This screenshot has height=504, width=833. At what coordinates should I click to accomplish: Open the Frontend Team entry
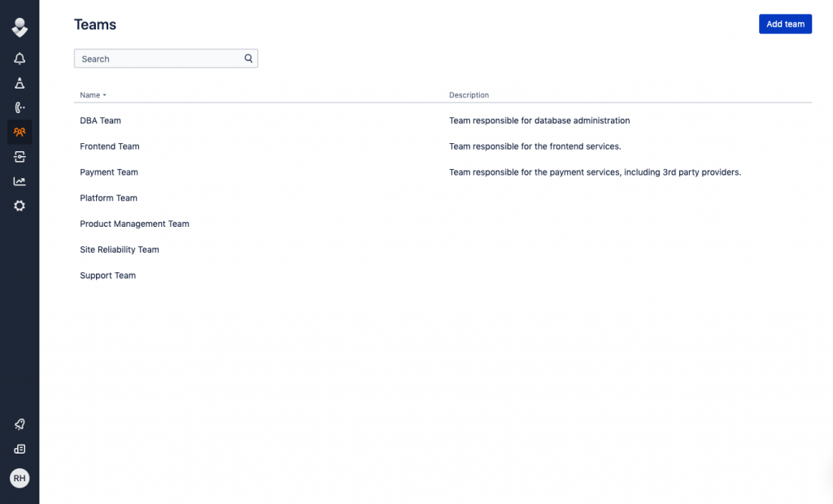coord(109,146)
